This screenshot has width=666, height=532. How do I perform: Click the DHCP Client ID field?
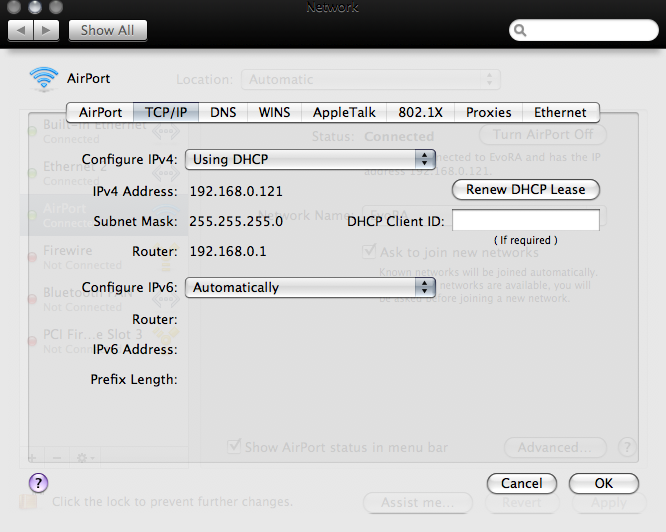coord(526,220)
